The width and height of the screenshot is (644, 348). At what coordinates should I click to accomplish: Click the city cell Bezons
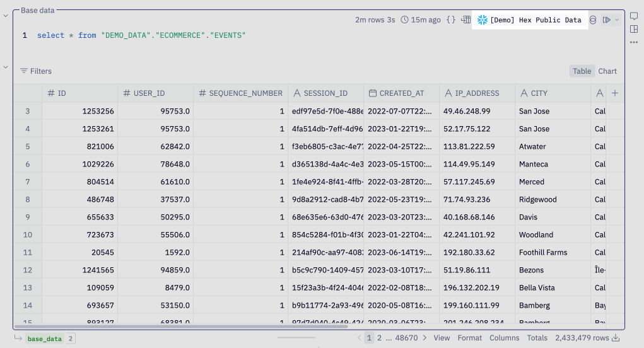click(x=553, y=270)
